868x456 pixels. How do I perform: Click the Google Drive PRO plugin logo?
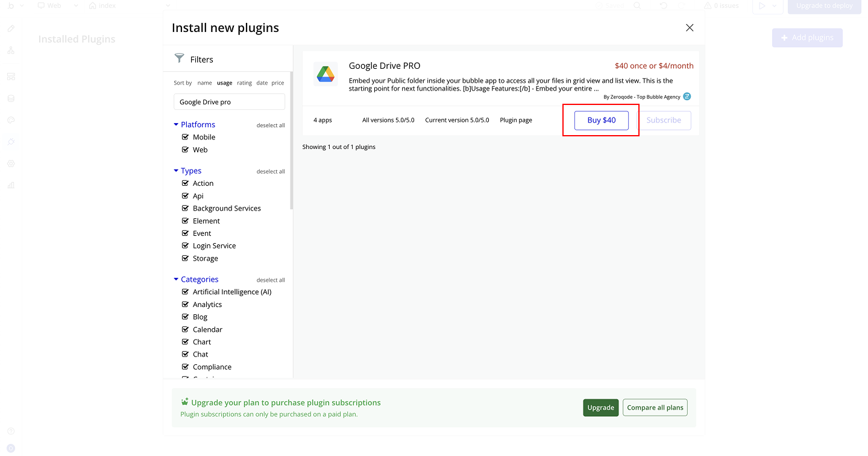point(325,74)
